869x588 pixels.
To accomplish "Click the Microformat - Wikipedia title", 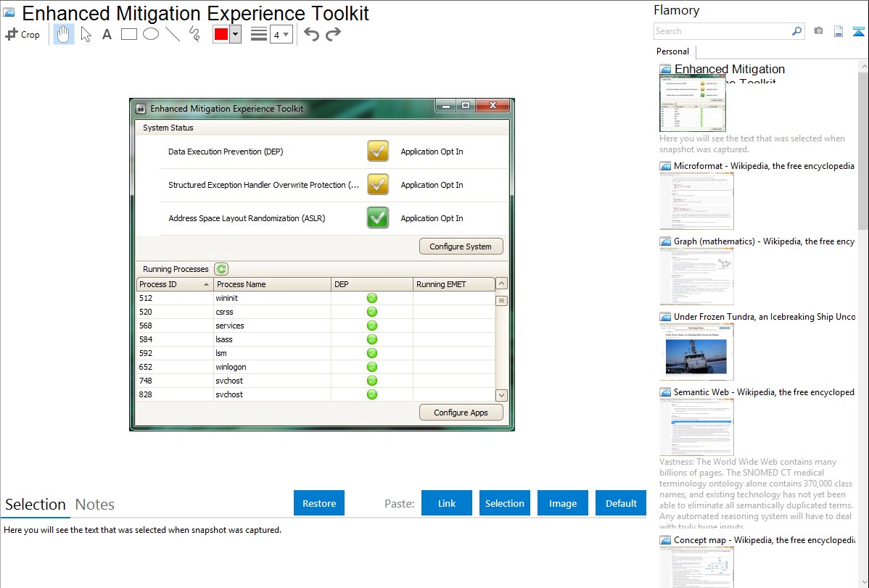I will pyautogui.click(x=764, y=166).
